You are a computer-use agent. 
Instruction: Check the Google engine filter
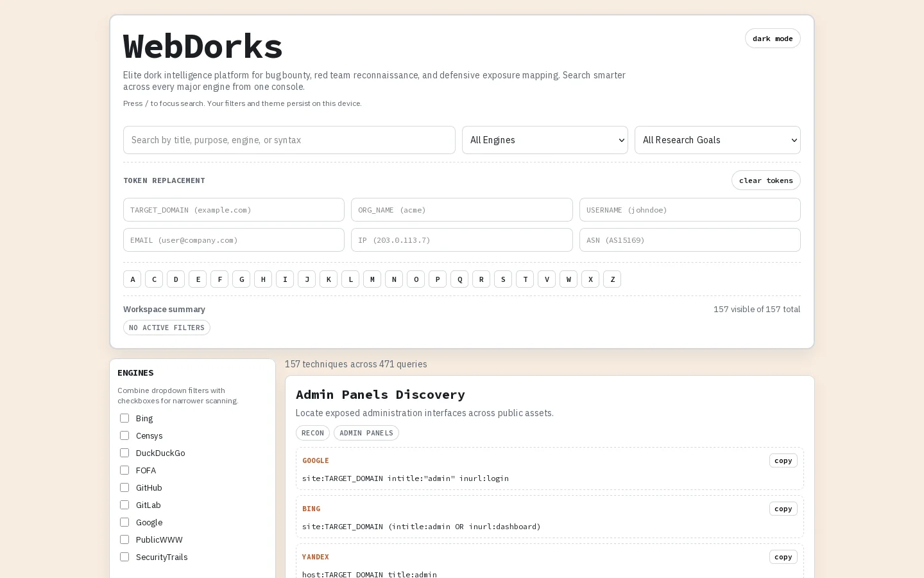[x=124, y=522]
